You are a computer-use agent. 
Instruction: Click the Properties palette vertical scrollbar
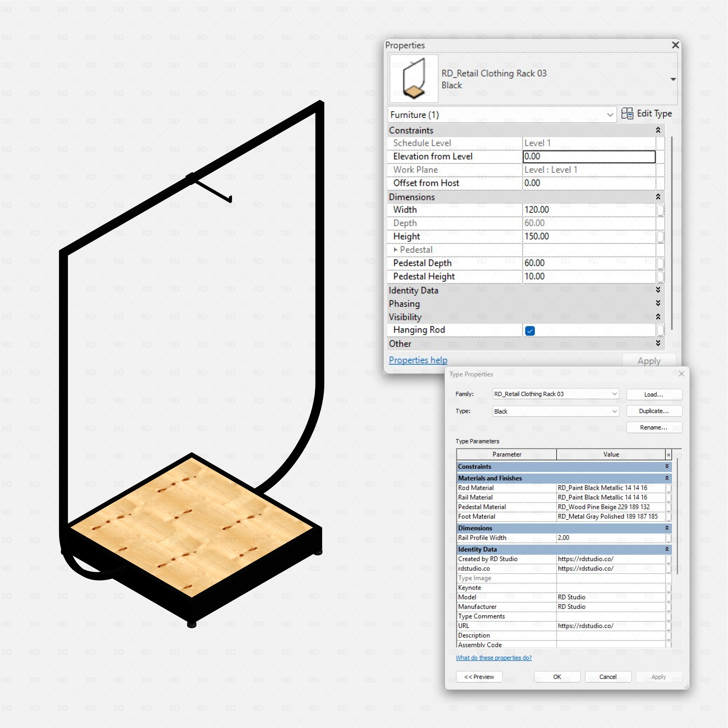[672, 233]
